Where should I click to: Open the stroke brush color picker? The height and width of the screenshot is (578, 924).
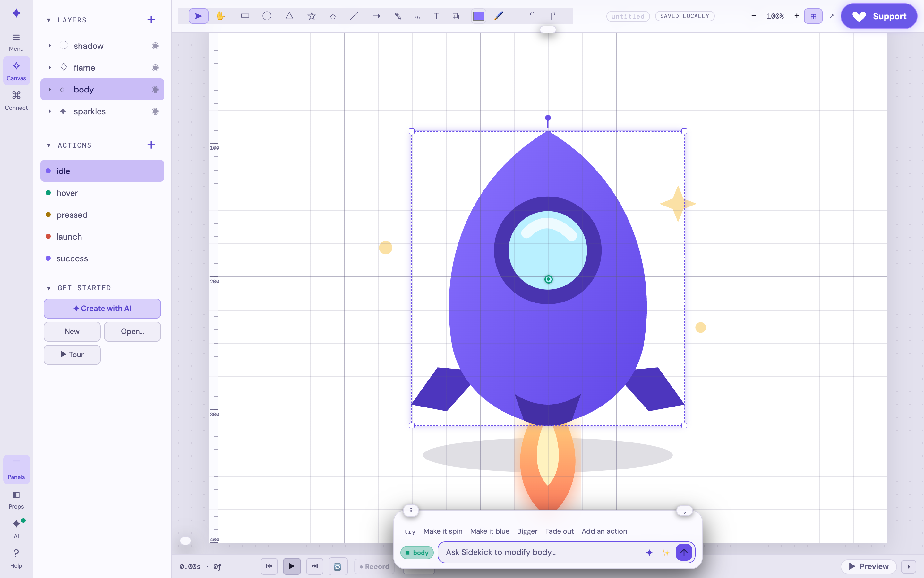(499, 16)
